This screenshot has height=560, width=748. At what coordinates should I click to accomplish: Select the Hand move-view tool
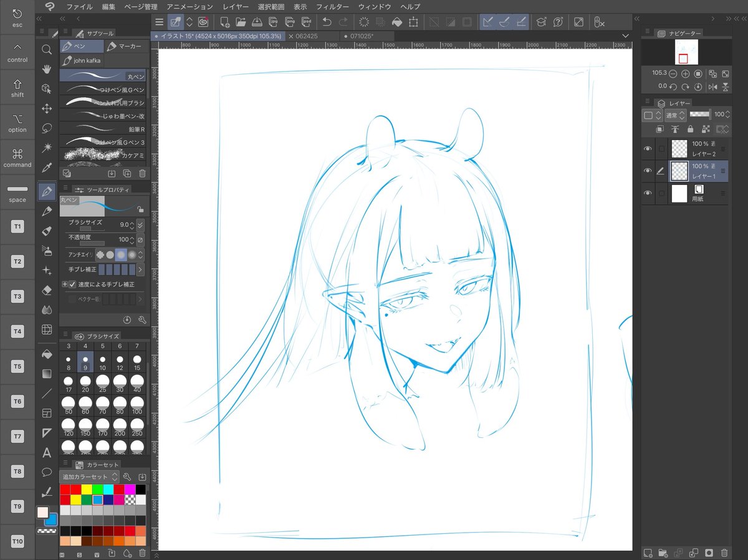click(x=47, y=69)
